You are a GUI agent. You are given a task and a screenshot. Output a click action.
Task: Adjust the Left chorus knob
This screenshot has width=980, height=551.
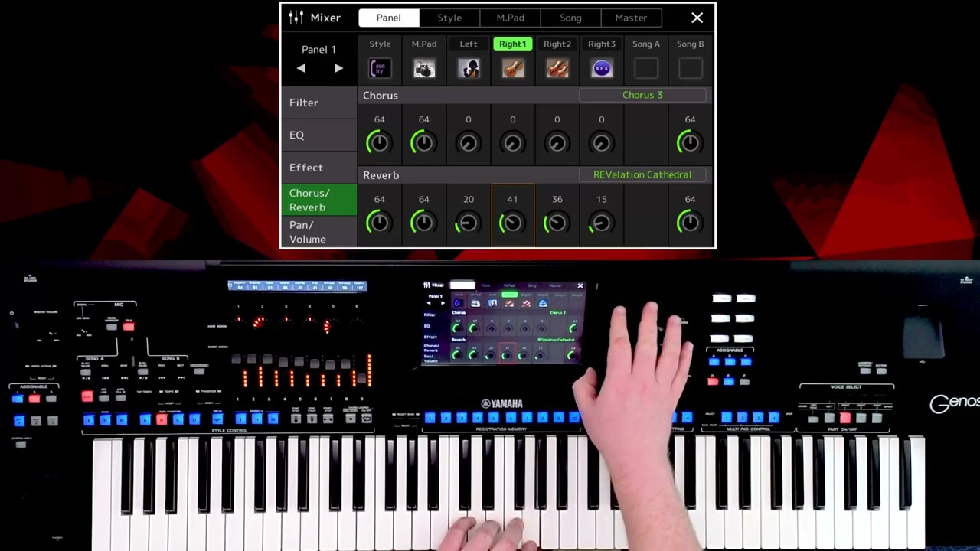click(469, 142)
